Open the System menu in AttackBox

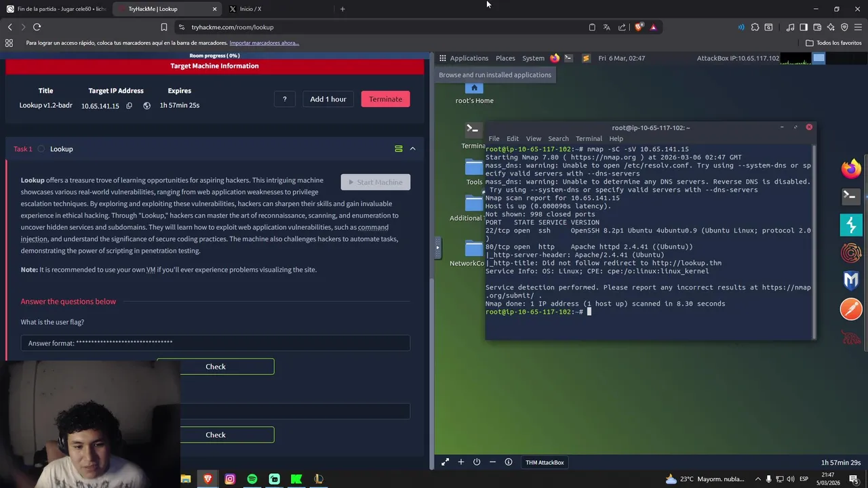click(533, 58)
